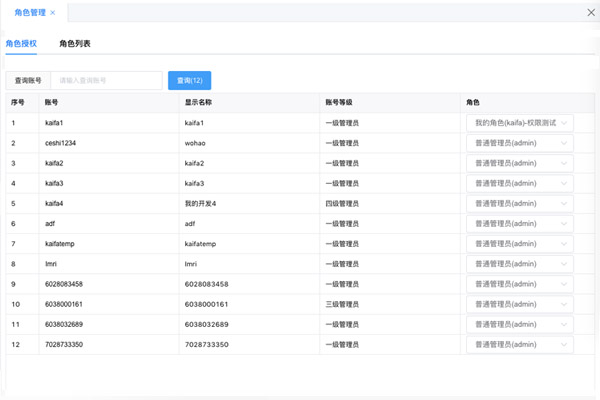Viewport: 600px width, 400px height.
Task: Click the 查询(12) search button
Action: (189, 80)
